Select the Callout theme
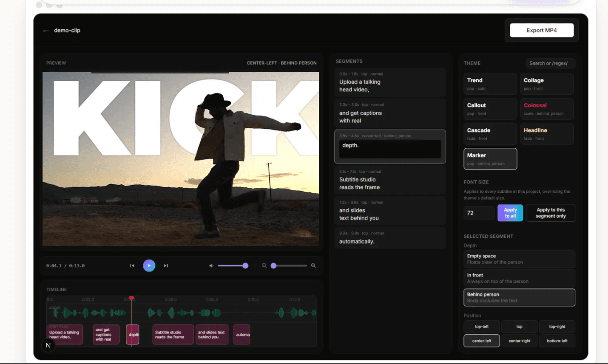The width and height of the screenshot is (608, 364). tap(490, 109)
